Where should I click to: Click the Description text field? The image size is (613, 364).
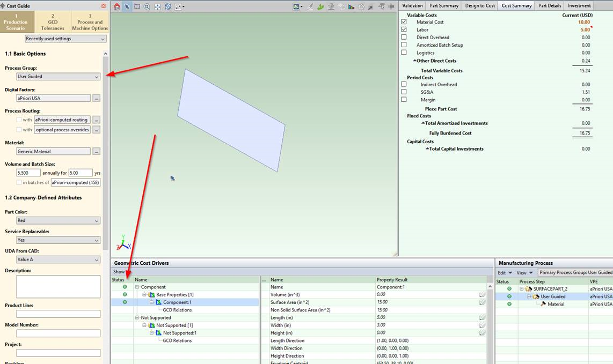point(58,286)
